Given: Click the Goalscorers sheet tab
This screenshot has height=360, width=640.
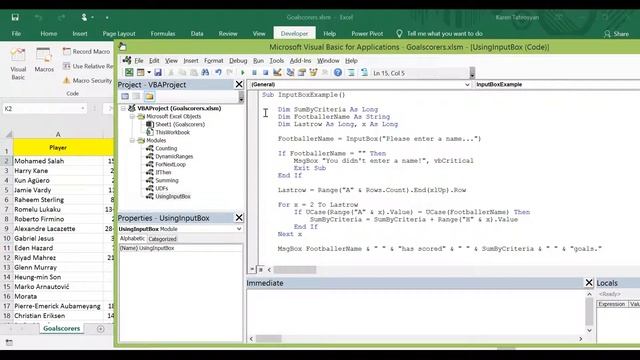Looking at the screenshot, I should tap(62, 328).
